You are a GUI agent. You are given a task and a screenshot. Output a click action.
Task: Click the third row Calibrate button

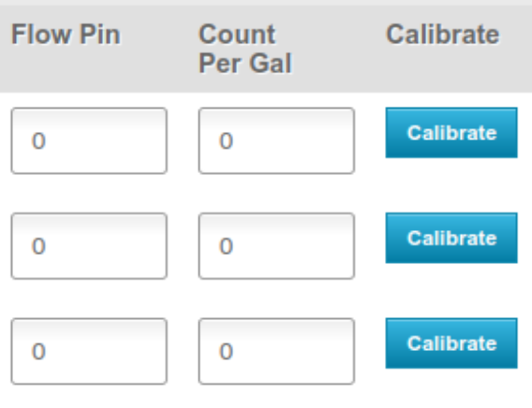coord(451,343)
